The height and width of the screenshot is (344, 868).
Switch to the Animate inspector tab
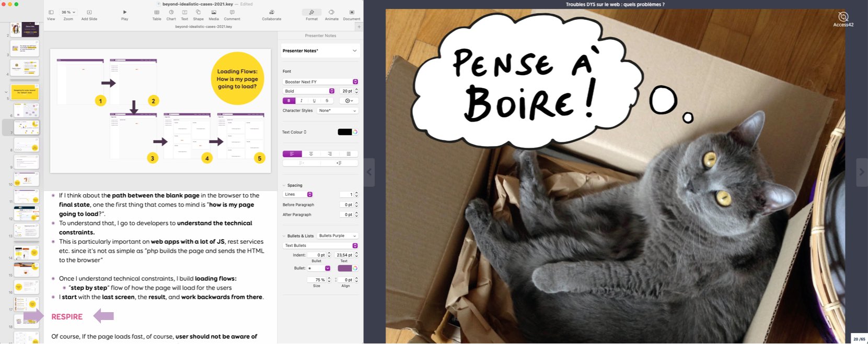(x=331, y=13)
